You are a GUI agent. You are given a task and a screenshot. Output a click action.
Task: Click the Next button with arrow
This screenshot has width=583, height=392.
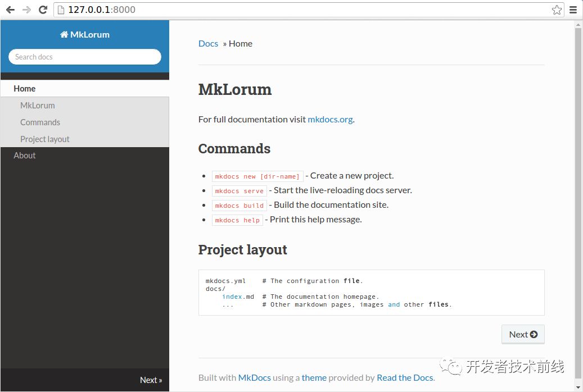click(x=523, y=334)
